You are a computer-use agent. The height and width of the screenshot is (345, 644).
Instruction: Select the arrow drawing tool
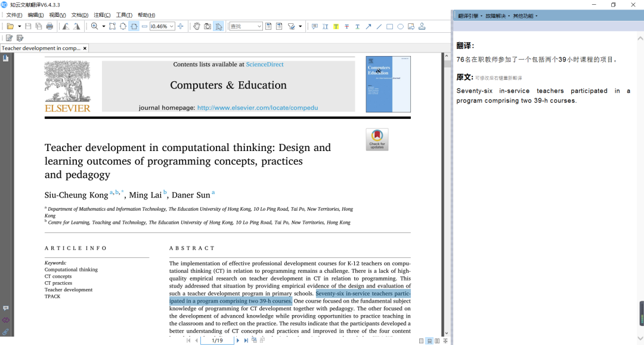coord(369,26)
